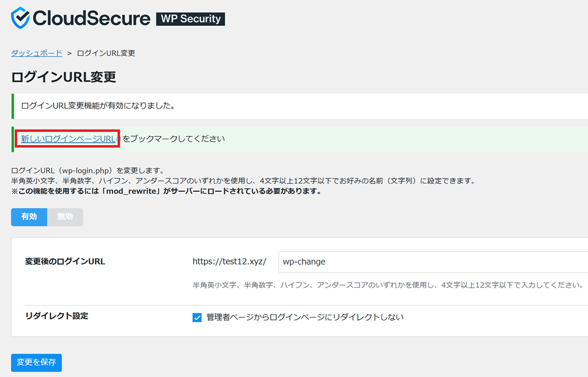Open the 新しいログインページURL link

(x=68, y=139)
